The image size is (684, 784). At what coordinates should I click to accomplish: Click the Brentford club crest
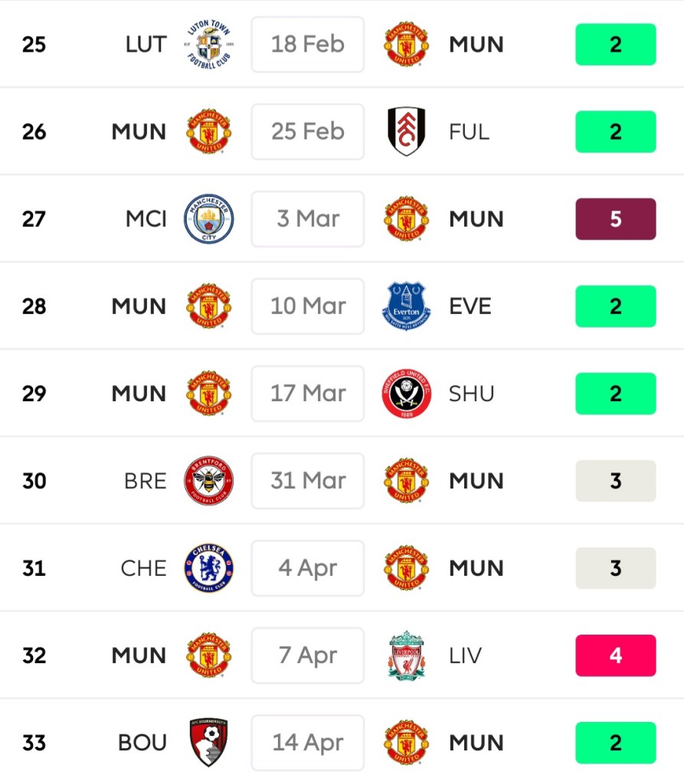[x=209, y=481]
